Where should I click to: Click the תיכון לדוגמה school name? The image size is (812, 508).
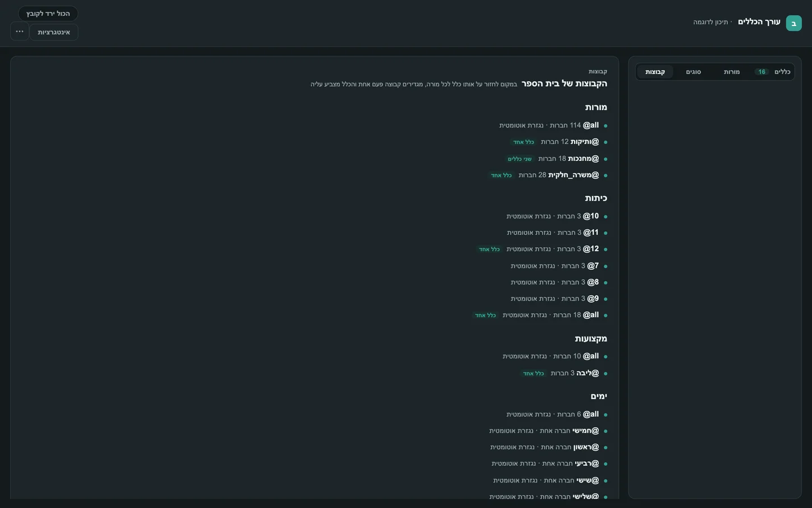pos(710,22)
